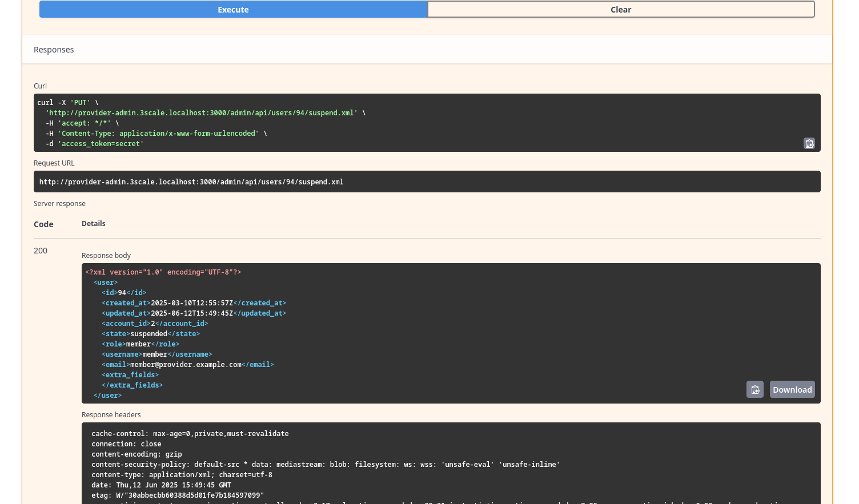The width and height of the screenshot is (859, 504).
Task: Click the email line in response body
Action: [x=187, y=365]
